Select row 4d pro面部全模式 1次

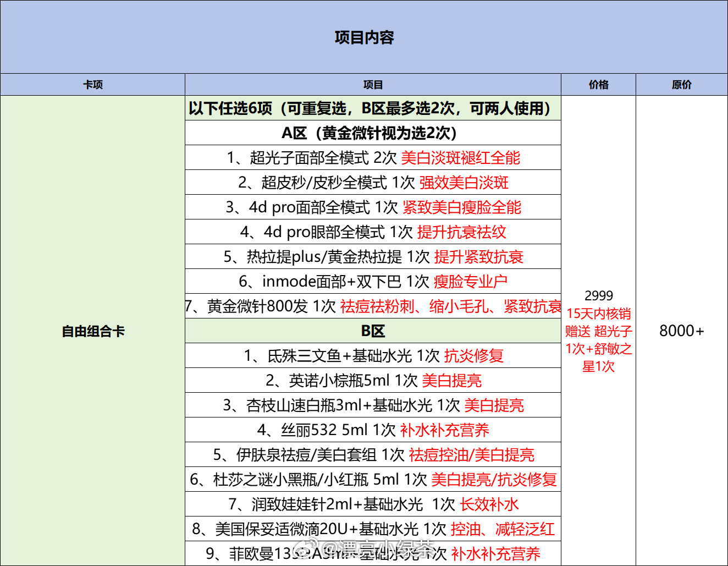(373, 207)
